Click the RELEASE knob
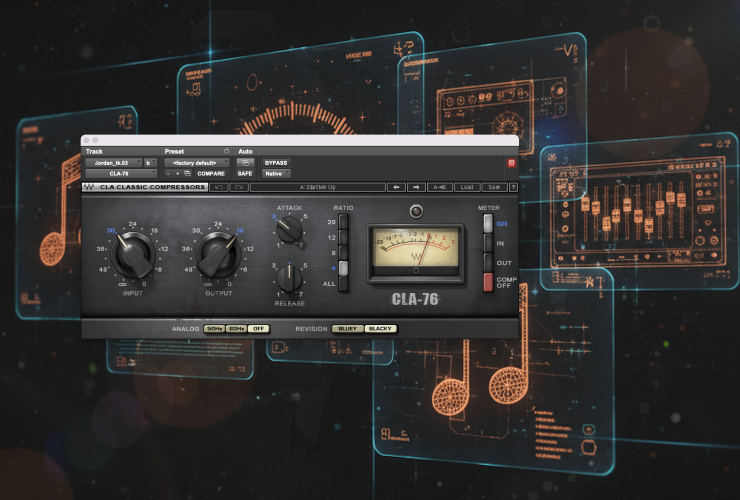The width and height of the screenshot is (740, 500). tap(289, 278)
